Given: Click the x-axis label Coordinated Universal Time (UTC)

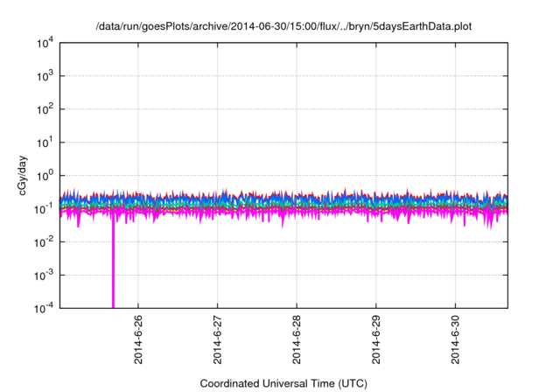Looking at the screenshot, I should click(283, 383).
